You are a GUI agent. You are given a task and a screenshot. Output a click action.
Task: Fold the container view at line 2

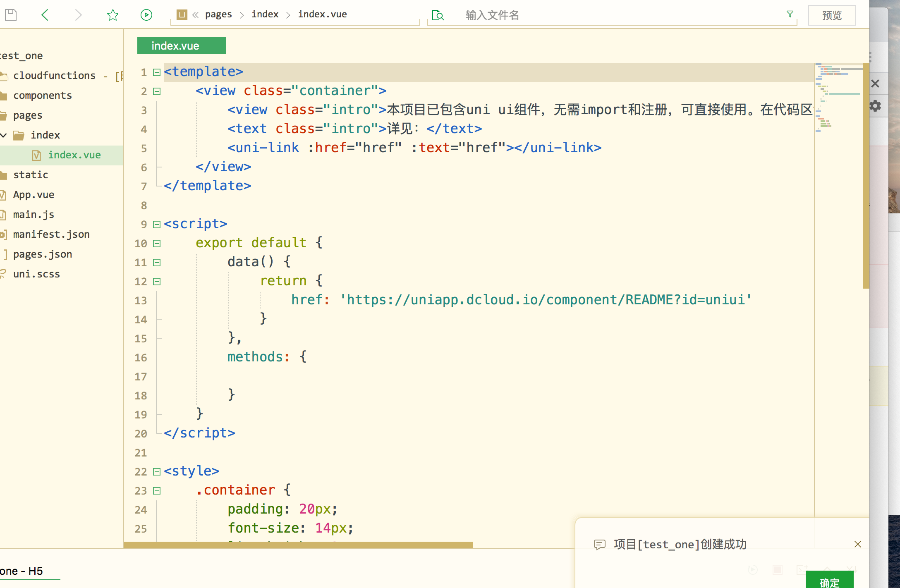coord(157,91)
